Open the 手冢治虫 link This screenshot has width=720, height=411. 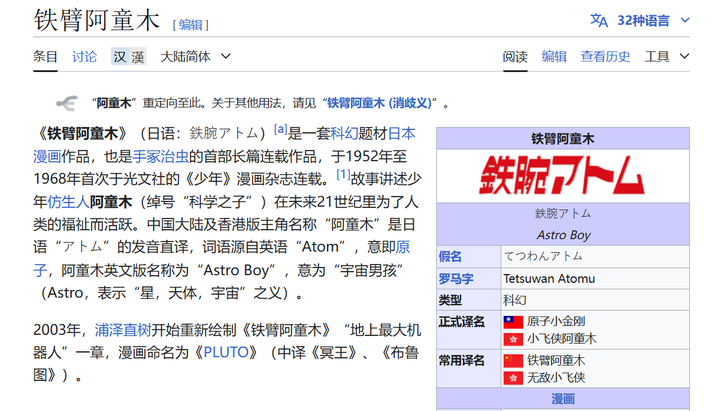coord(161,157)
